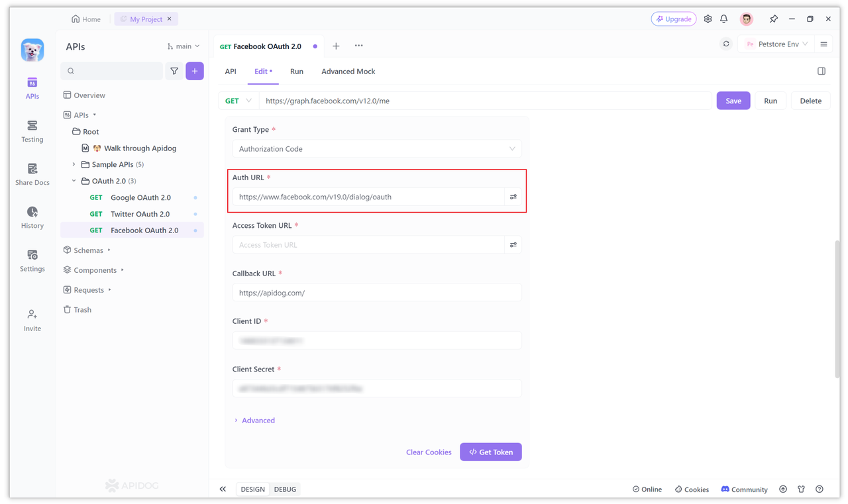Open Community in the status bar
Viewport: 848px width, 504px height.
744,489
